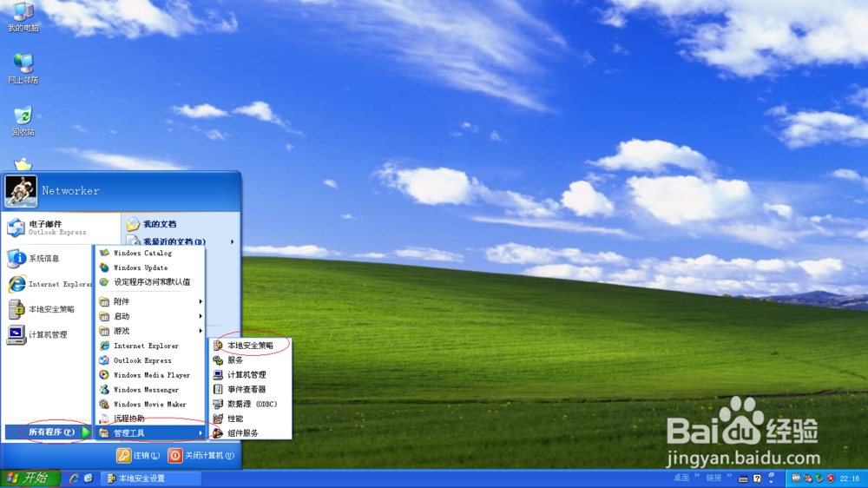Open Windows Catalog in All Programs
Image resolution: width=868 pixels, height=488 pixels.
click(x=150, y=254)
